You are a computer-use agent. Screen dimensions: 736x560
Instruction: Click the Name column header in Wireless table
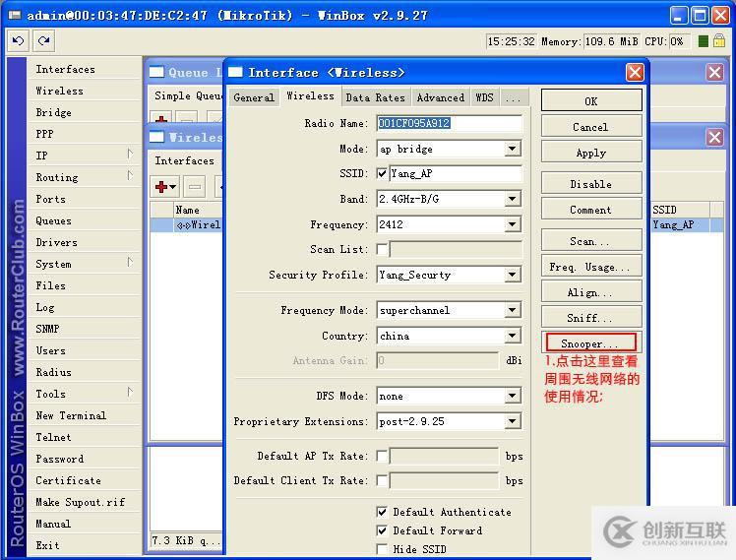tap(197, 210)
